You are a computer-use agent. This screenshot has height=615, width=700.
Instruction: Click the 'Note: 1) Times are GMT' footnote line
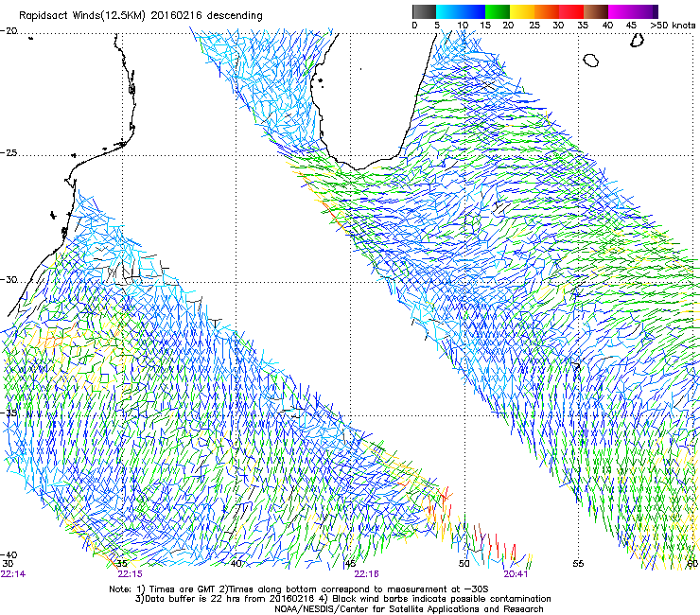[x=299, y=589]
